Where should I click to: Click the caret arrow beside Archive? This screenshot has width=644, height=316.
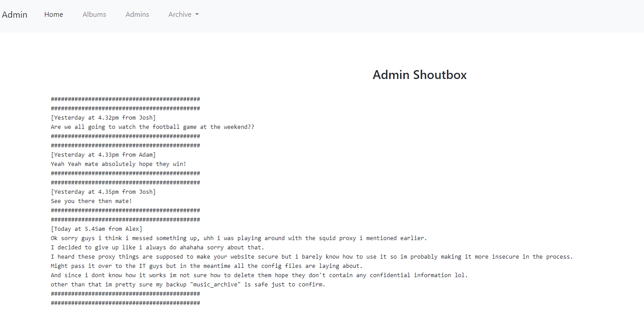pos(197,15)
